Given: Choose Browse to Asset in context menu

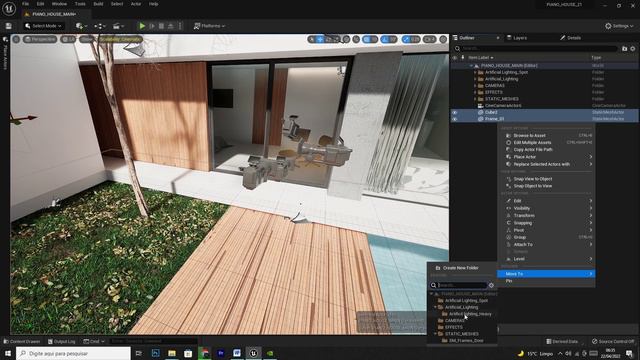Looking at the screenshot, I should [x=547, y=136].
